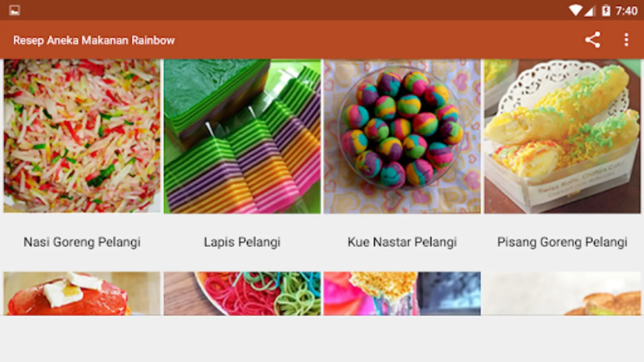This screenshot has width=644, height=362.
Task: Tap the 7:40 clock in status bar
Action: pos(626,11)
